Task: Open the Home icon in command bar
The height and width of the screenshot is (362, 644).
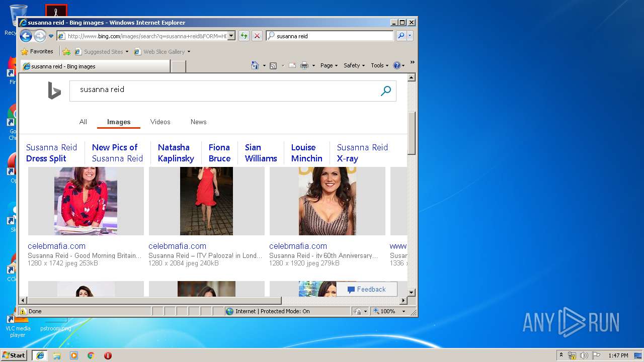Action: (x=255, y=65)
